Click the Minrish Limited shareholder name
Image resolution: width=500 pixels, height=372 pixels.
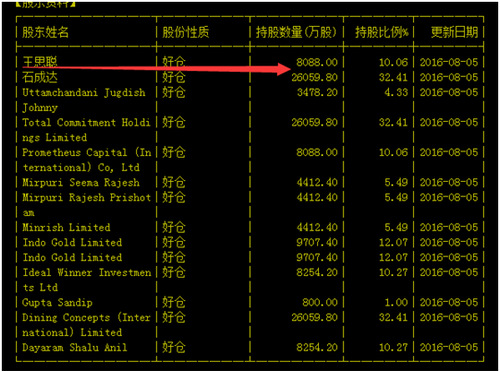66,227
